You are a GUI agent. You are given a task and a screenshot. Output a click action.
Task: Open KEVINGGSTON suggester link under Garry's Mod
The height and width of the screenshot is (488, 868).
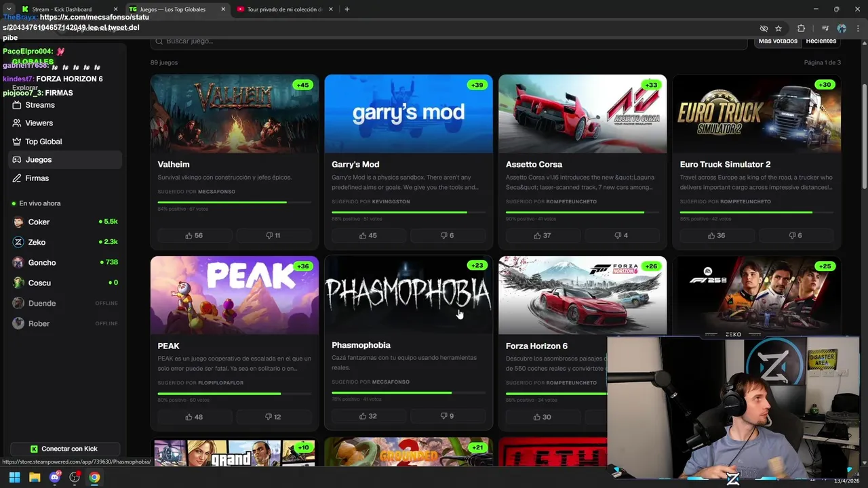(391, 201)
